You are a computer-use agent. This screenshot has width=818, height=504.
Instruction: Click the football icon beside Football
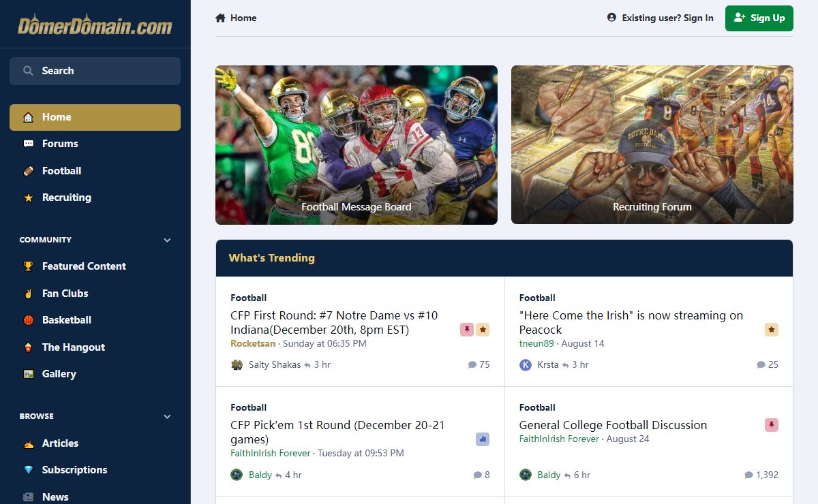[28, 171]
